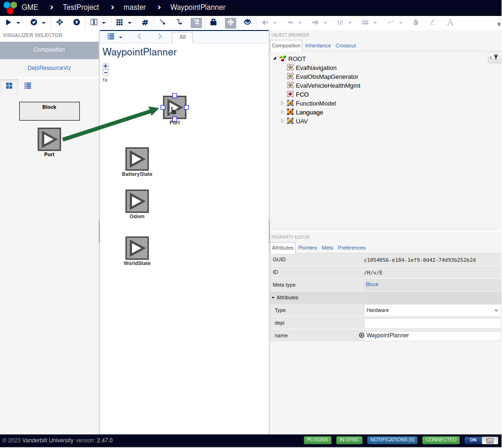Open dropdown arrow next to checkmark icon
Screen dimensions: 502x448
[44, 23]
